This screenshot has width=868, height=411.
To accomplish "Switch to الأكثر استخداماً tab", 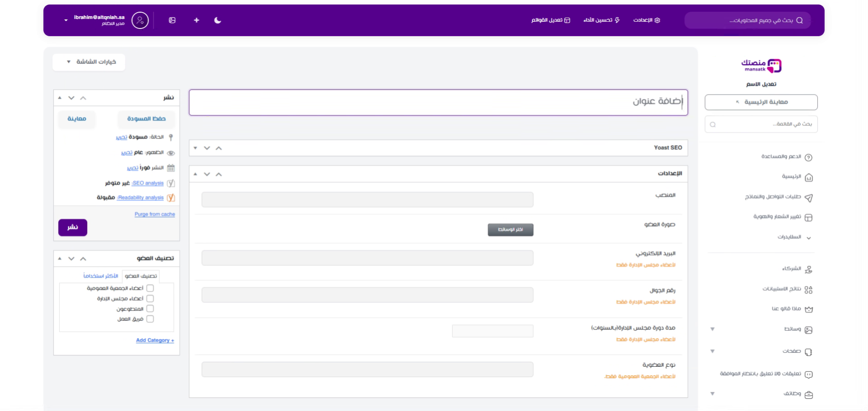I will click(101, 276).
